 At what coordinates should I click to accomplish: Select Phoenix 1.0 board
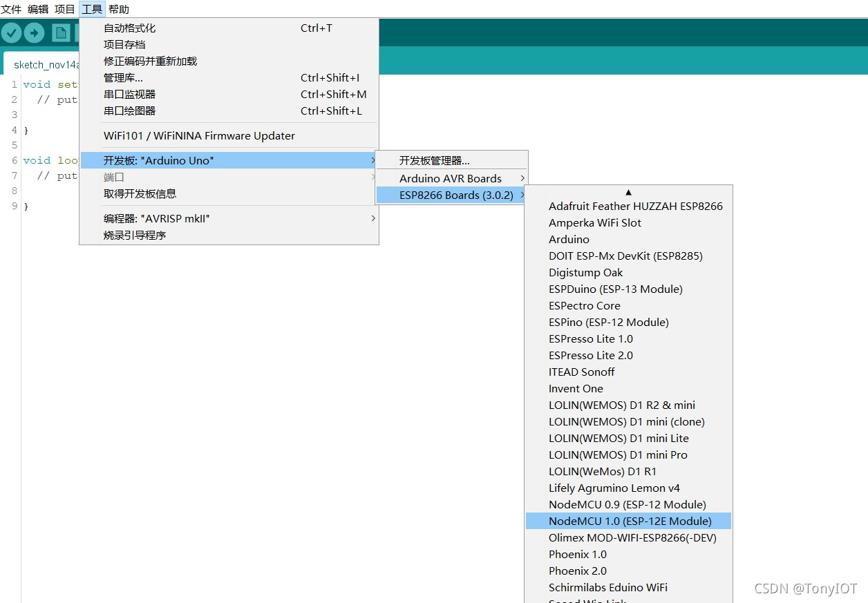(x=628, y=555)
